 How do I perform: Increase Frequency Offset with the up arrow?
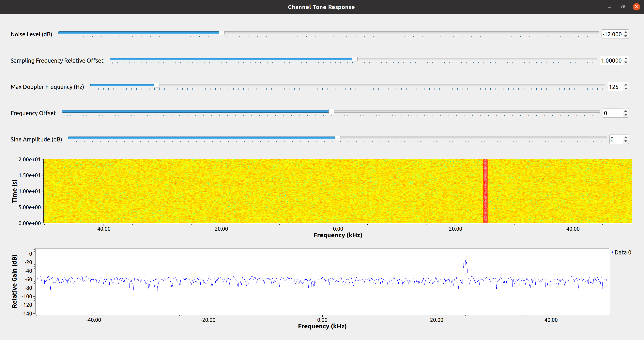click(626, 111)
